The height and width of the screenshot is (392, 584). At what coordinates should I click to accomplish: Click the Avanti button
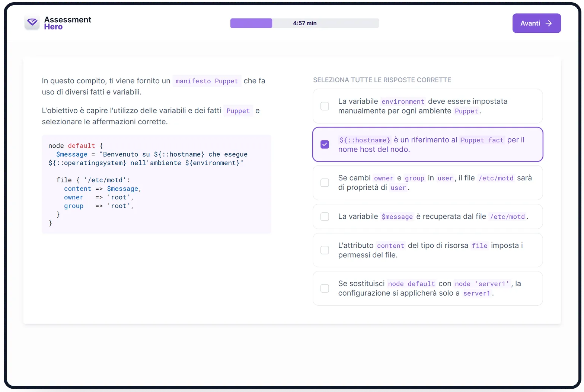coord(536,23)
